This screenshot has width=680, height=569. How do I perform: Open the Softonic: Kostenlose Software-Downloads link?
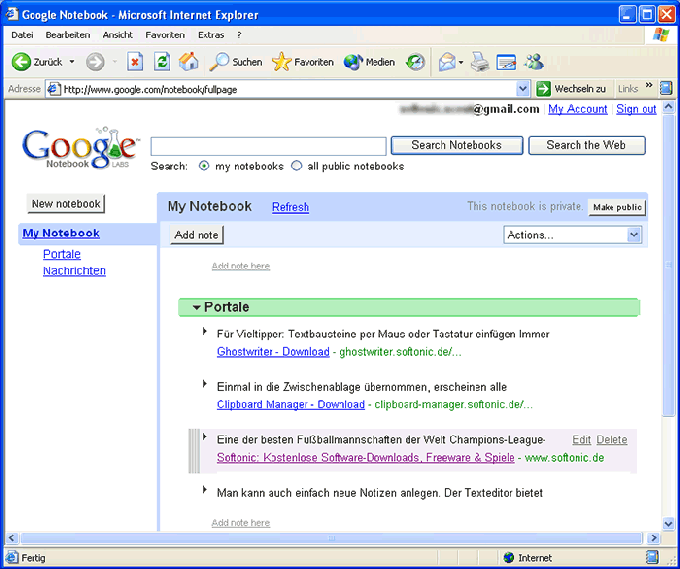coord(366,458)
